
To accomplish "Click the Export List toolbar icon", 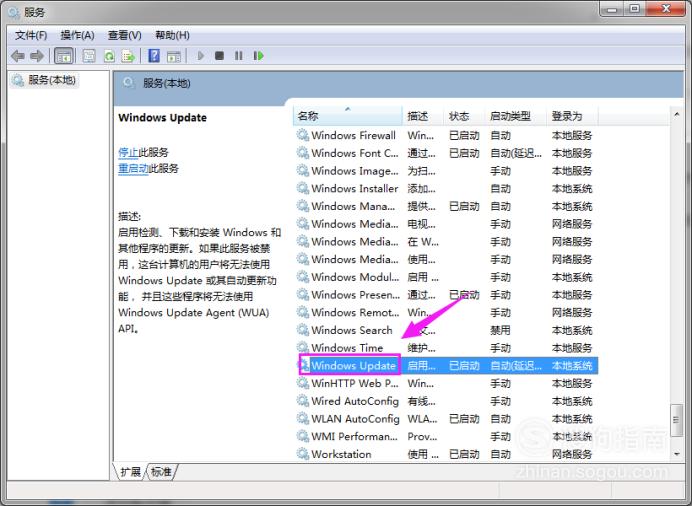I will click(128, 56).
